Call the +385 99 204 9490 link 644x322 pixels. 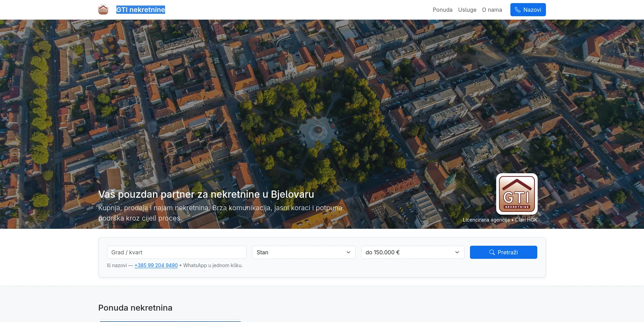[156, 265]
